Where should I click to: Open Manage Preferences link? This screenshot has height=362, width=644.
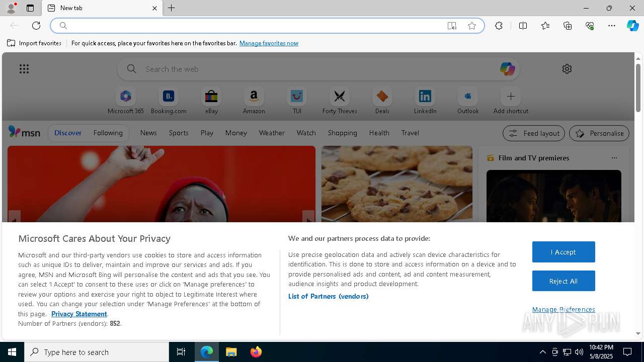coord(563,309)
